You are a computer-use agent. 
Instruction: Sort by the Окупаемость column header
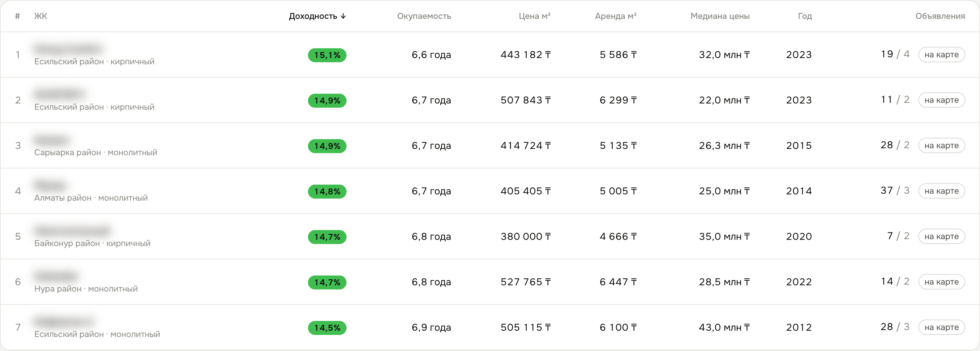(424, 16)
